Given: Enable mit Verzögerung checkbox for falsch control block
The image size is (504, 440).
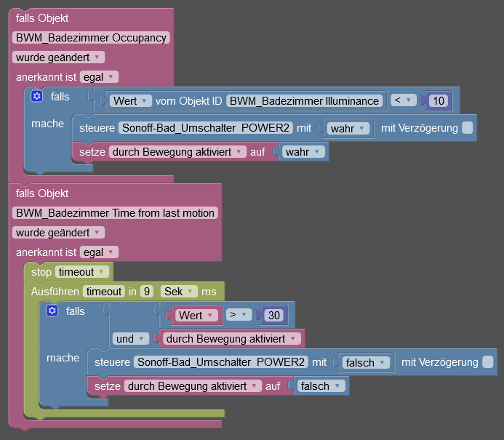Looking at the screenshot, I should 487,362.
